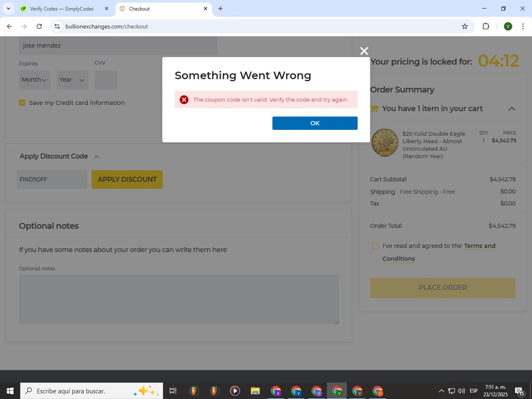Close the modal with the white X
This screenshot has height=399, width=532.
[x=364, y=51]
